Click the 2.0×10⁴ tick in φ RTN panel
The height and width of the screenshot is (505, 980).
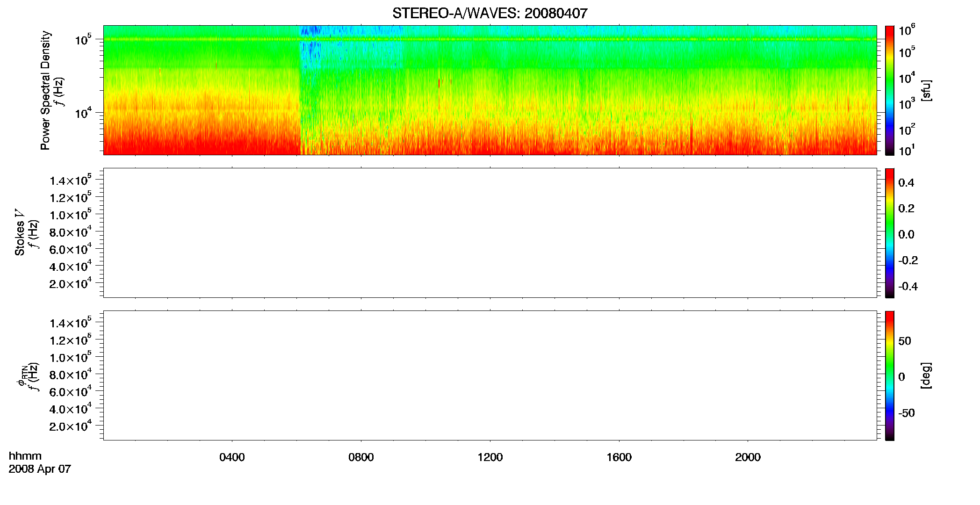coord(71,426)
